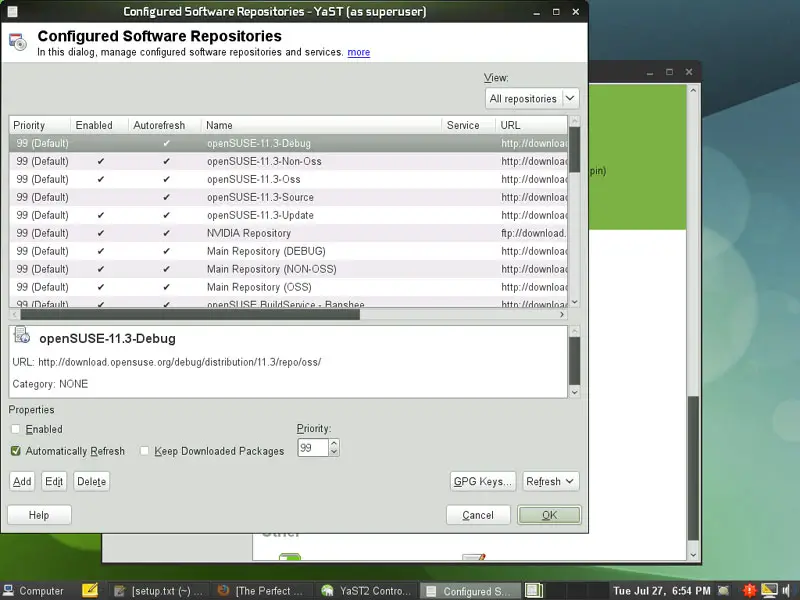Minimize the Configured Software Repositories window
The width and height of the screenshot is (800, 600).
coord(536,11)
